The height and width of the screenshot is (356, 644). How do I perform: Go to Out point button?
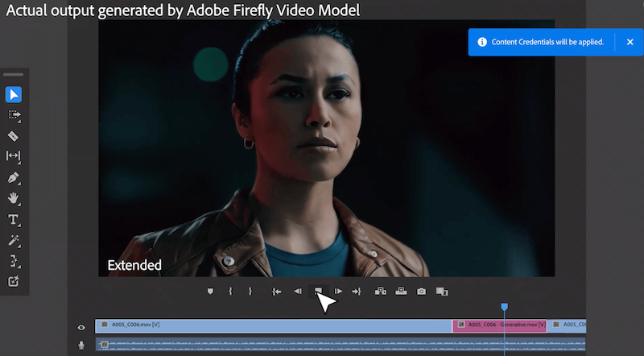(357, 292)
